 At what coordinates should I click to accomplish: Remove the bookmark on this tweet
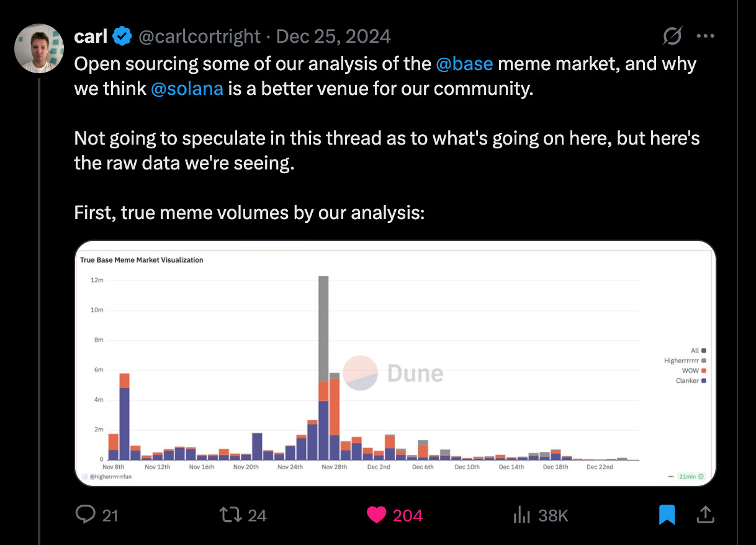coord(666,515)
